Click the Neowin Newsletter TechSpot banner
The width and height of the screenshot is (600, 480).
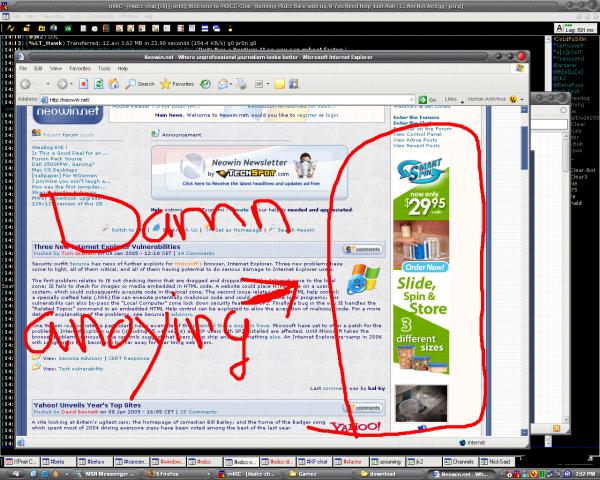249,173
